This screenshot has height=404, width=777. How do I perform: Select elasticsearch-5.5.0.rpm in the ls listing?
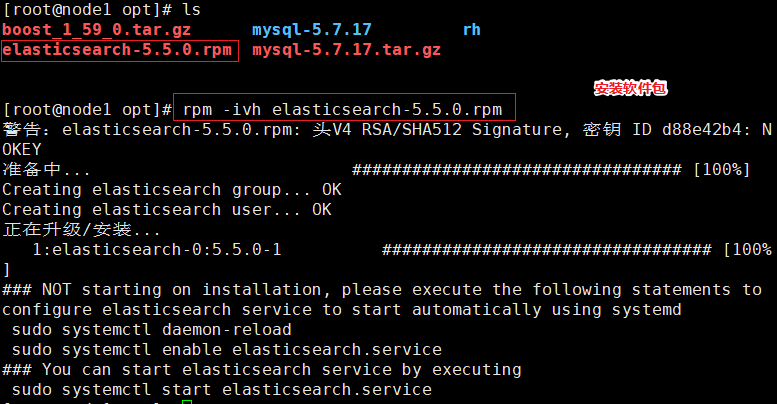tap(117, 50)
